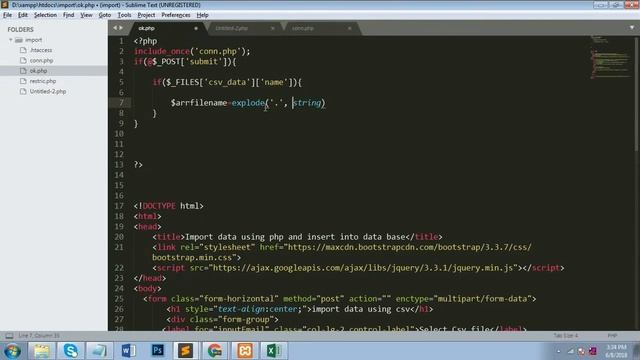Click the taskbar clock

pyautogui.click(x=616, y=351)
